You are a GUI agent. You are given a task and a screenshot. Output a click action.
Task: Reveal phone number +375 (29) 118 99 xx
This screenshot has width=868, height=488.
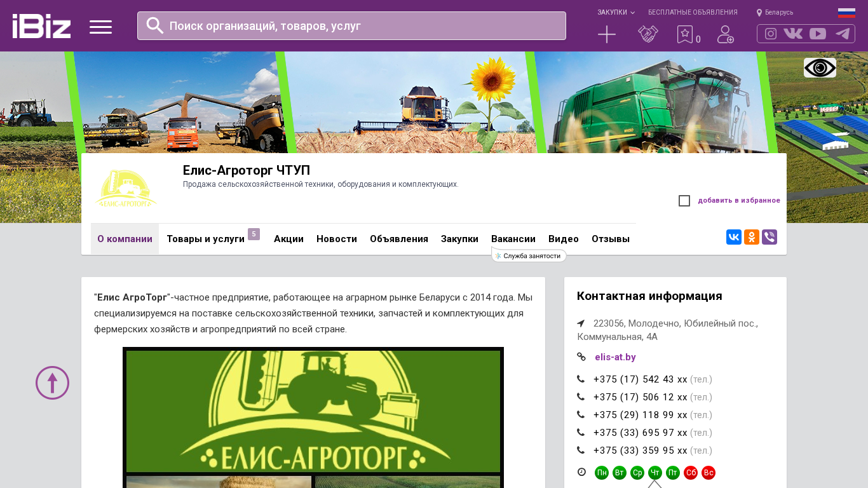(x=641, y=415)
